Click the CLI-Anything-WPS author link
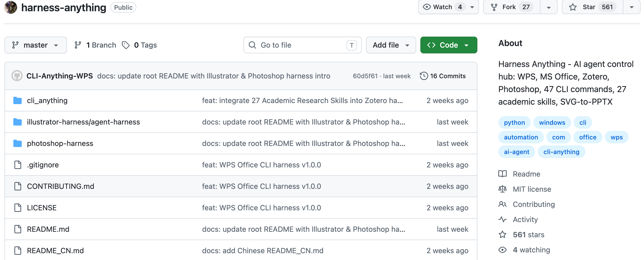Screen dimensions: 644x260 coord(60,76)
